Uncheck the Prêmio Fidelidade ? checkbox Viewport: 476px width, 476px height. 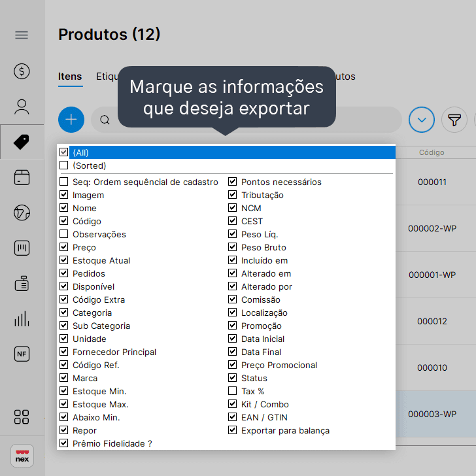pos(64,443)
